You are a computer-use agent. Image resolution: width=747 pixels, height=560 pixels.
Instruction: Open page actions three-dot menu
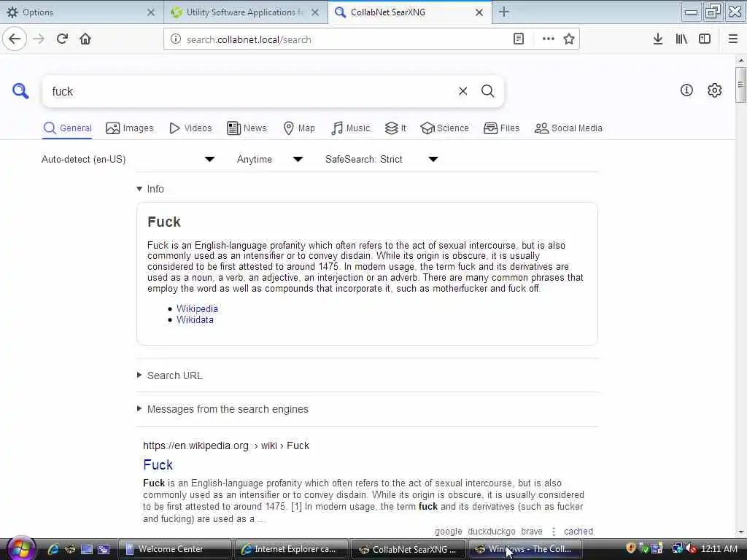click(x=548, y=39)
